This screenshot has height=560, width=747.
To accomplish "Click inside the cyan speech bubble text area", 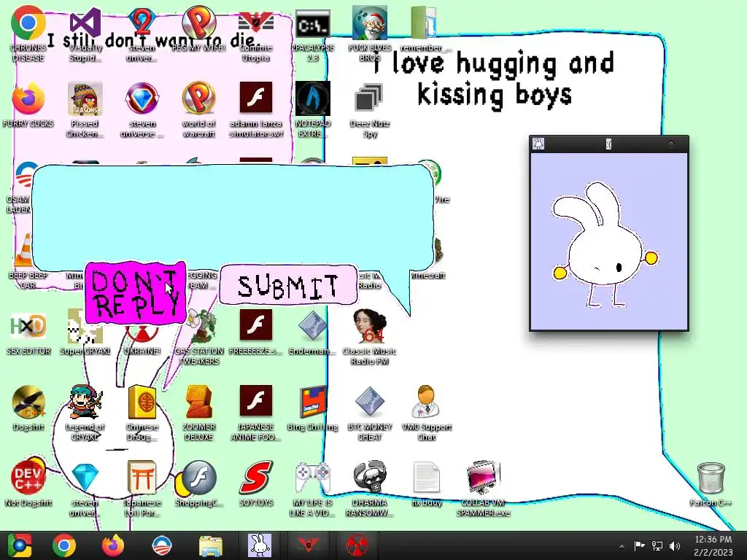I will point(233,217).
